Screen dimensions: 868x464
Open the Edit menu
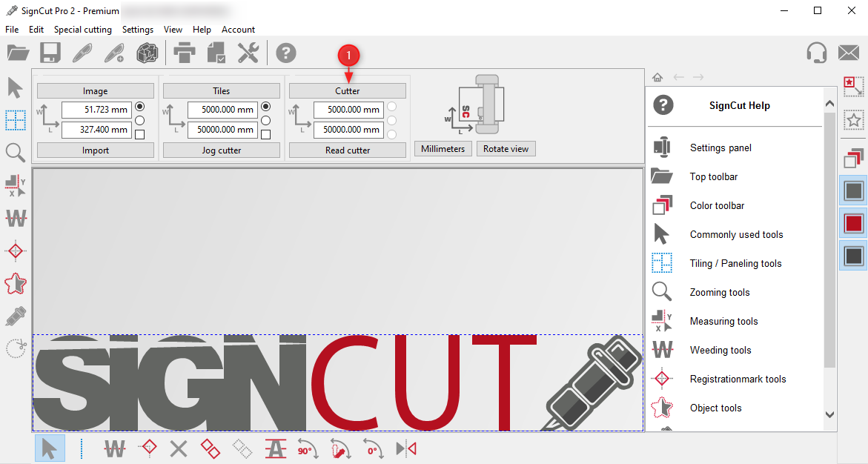[36, 30]
